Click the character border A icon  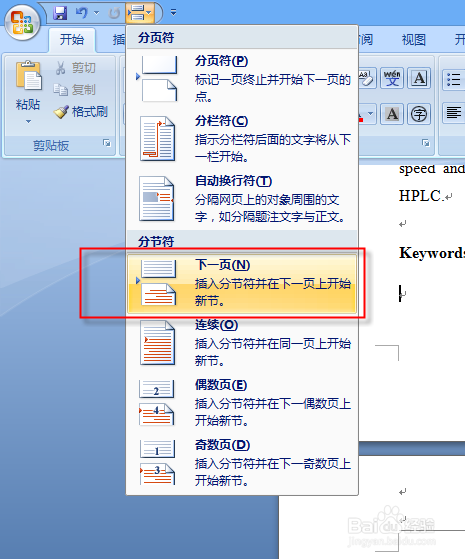[419, 78]
